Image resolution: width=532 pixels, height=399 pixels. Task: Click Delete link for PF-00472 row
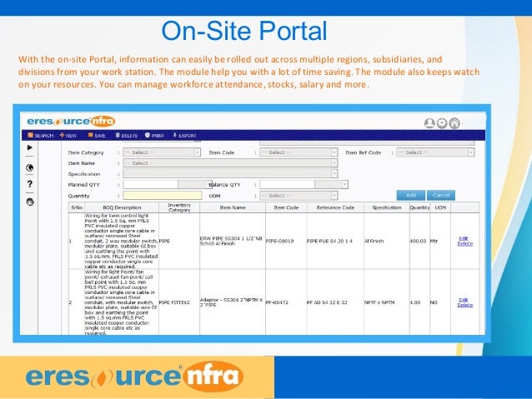464,305
